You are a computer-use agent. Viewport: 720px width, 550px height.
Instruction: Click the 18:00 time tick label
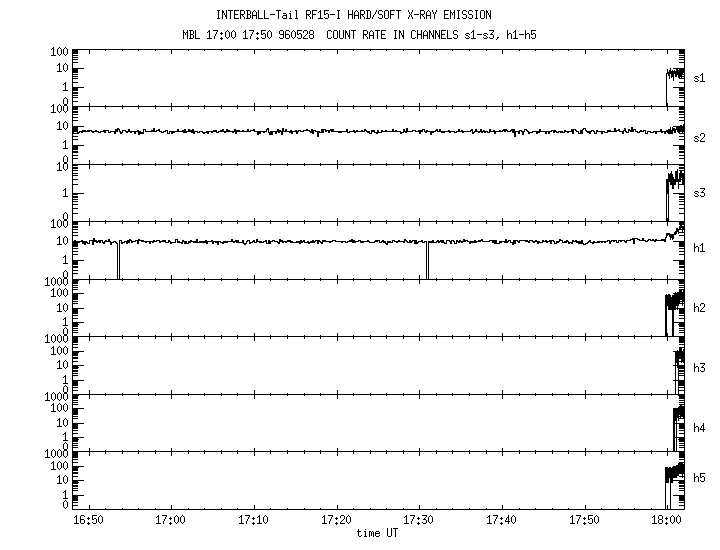click(x=666, y=520)
